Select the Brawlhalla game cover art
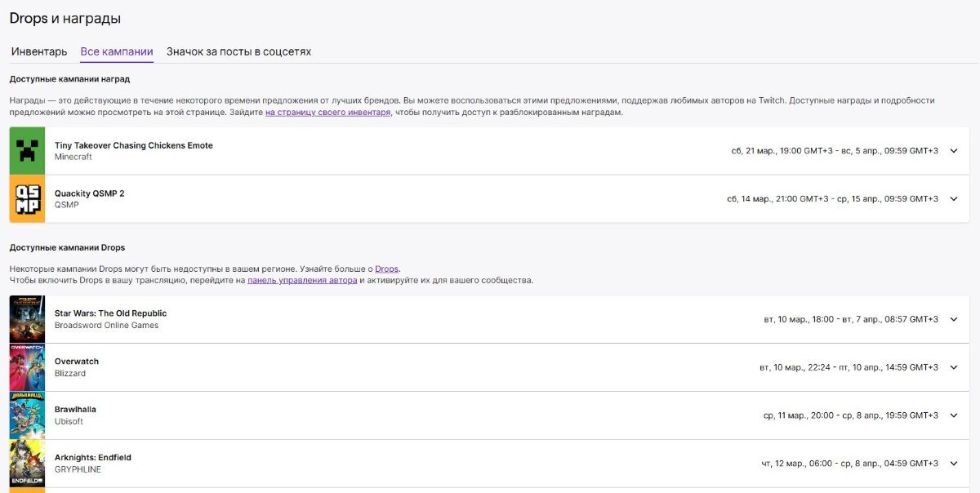The height and width of the screenshot is (493, 980). [x=27, y=415]
